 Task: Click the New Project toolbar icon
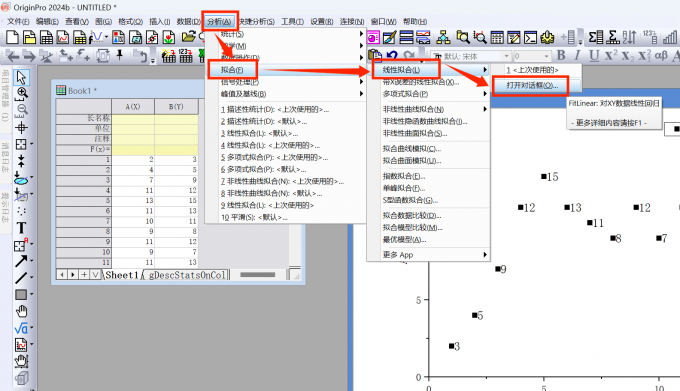13,38
